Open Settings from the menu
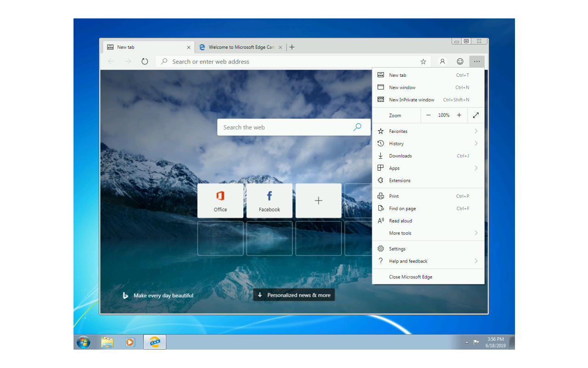The image size is (588, 368). [428, 249]
